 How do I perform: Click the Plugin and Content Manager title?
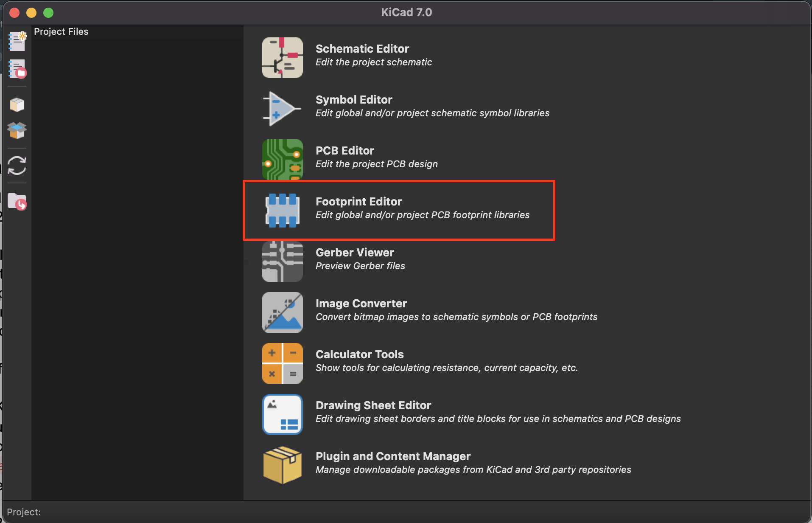(393, 456)
